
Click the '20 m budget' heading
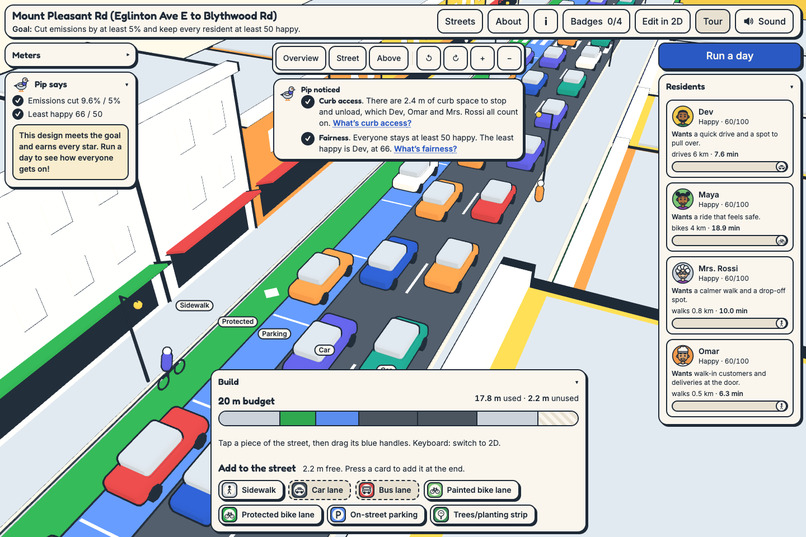click(246, 401)
